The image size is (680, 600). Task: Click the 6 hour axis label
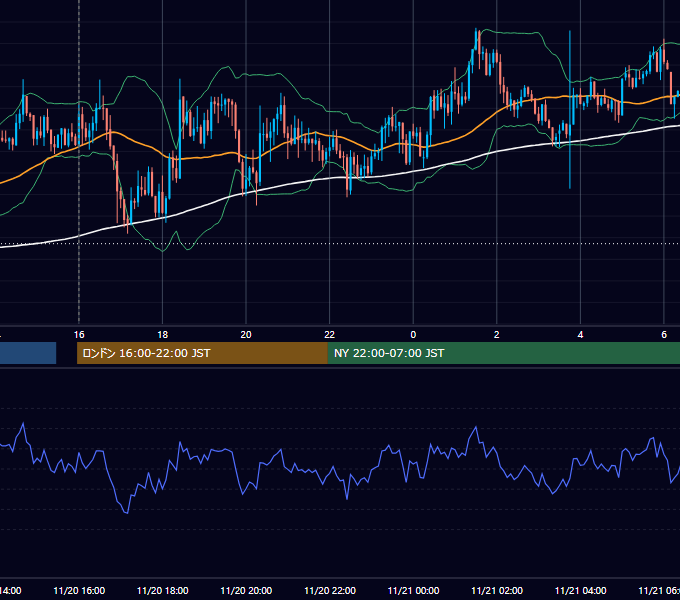click(x=664, y=335)
